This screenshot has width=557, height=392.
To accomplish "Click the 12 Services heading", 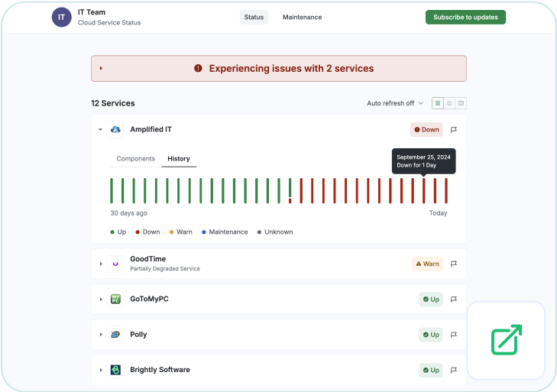I will point(113,103).
